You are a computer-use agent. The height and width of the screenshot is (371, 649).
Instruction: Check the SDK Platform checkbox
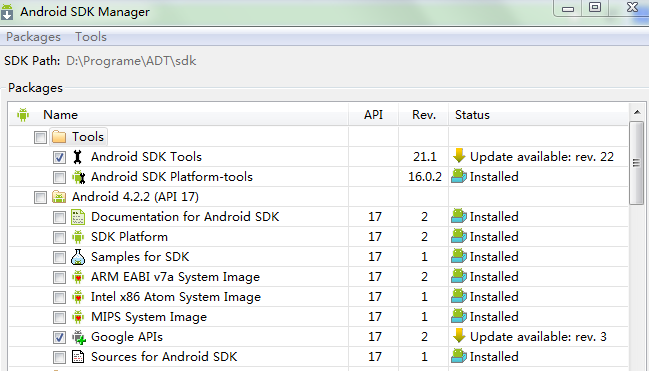[59, 237]
